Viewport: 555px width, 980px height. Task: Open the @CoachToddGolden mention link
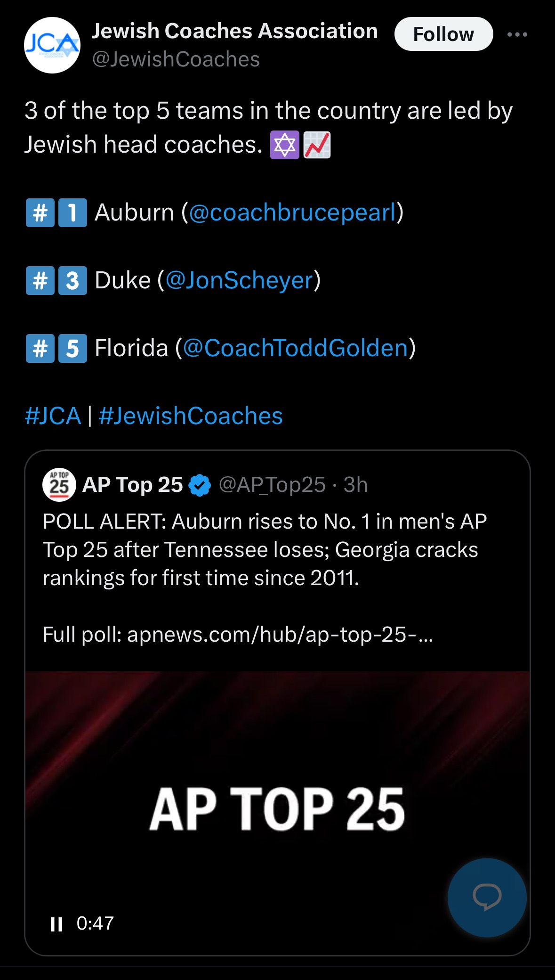pyautogui.click(x=295, y=348)
